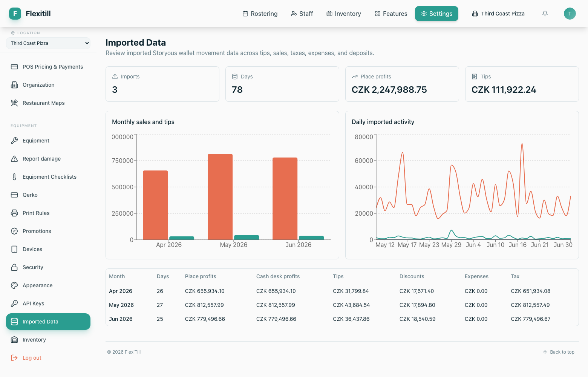Screen dimensions: 588x377
Task: Click the Devices tablet icon
Action: (x=14, y=249)
